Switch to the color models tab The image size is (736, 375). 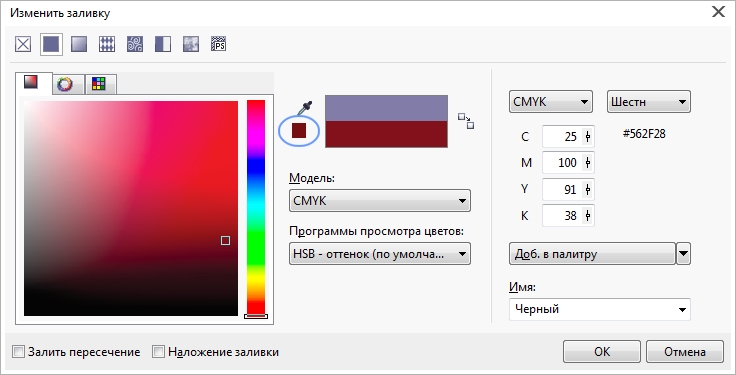pos(33,83)
